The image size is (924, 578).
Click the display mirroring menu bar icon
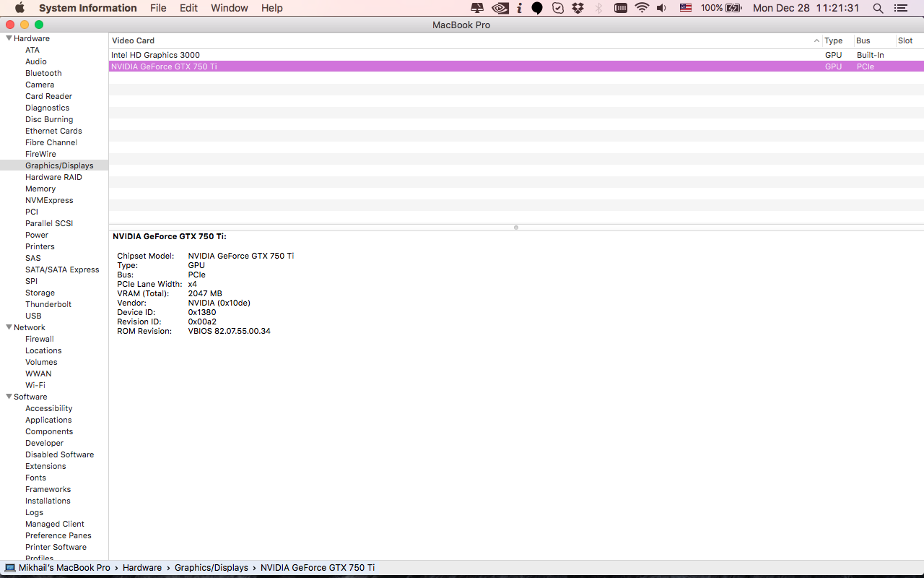[477, 8]
